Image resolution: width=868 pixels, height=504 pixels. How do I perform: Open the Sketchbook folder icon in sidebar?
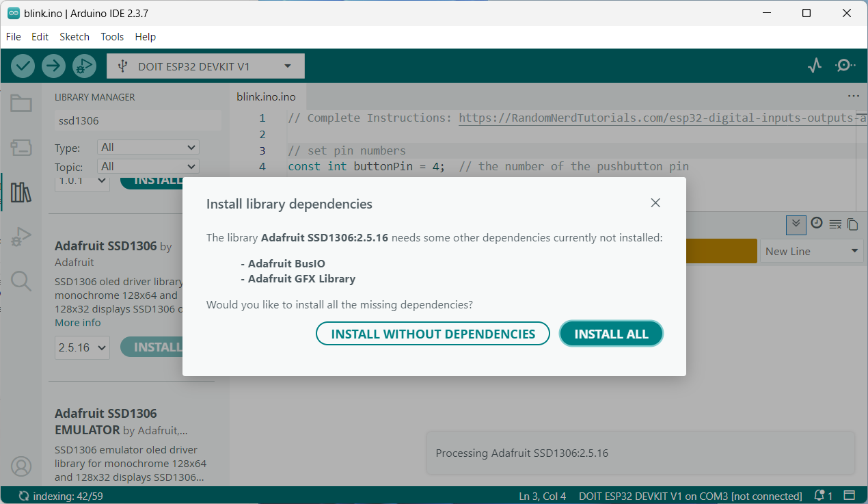click(21, 103)
